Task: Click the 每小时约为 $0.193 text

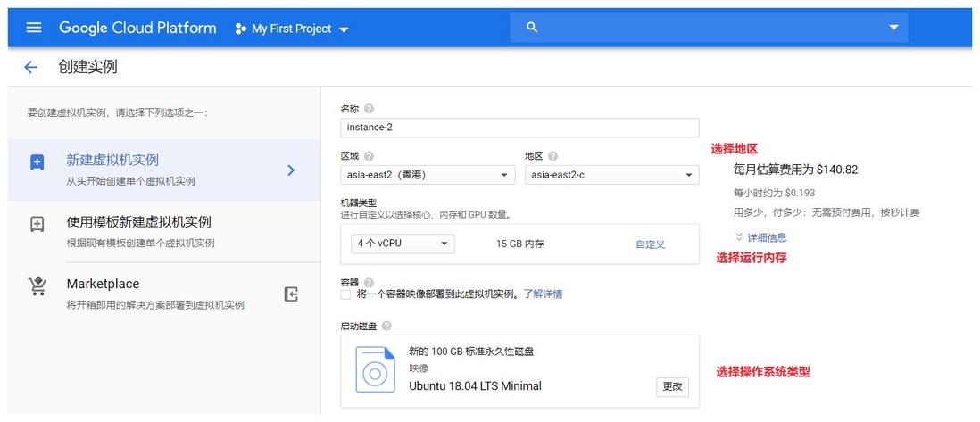Action: coord(774,194)
